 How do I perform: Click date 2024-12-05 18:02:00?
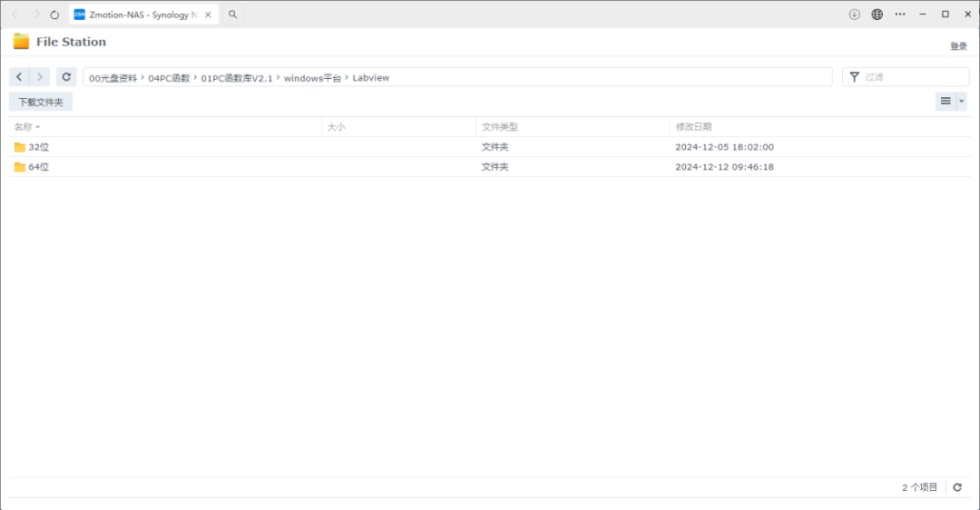(x=724, y=147)
